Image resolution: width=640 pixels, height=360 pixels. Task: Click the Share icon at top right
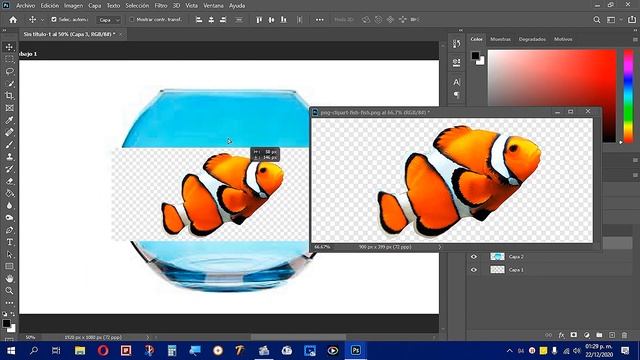[x=632, y=20]
